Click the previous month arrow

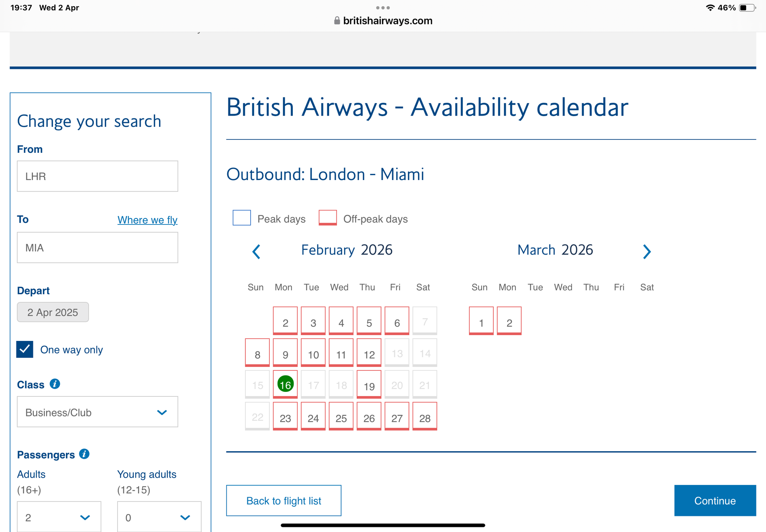coord(256,252)
